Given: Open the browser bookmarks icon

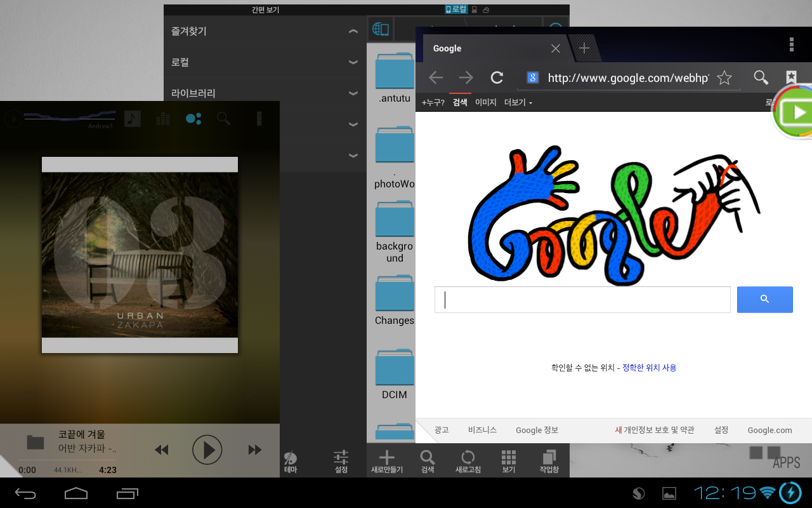Looking at the screenshot, I should click(x=791, y=77).
